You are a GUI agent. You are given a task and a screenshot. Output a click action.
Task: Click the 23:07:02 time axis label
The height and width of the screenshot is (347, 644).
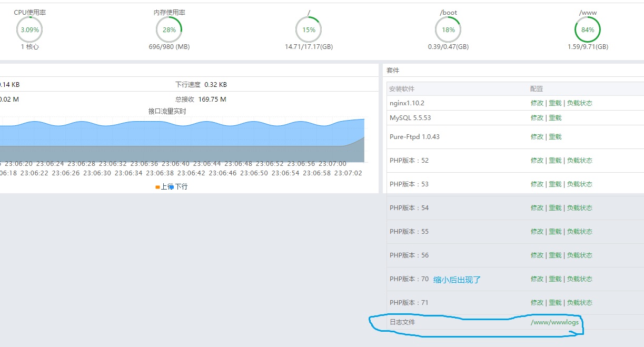tap(349, 173)
